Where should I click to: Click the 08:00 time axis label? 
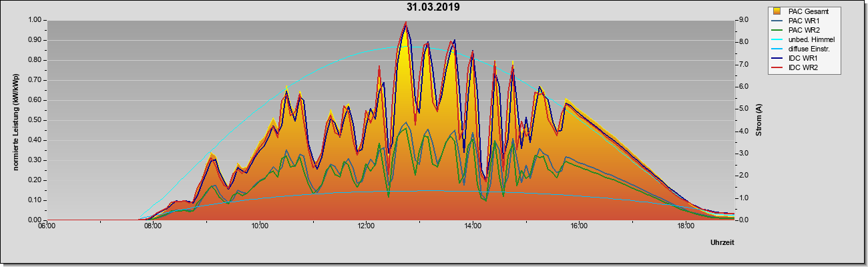153,226
